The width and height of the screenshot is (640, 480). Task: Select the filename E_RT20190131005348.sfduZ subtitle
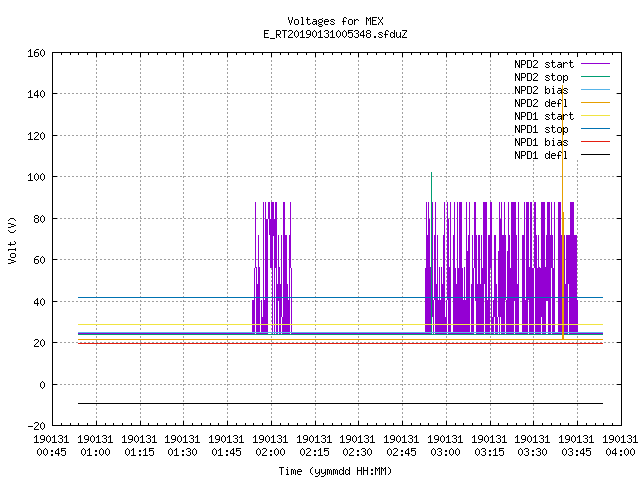tap(335, 34)
